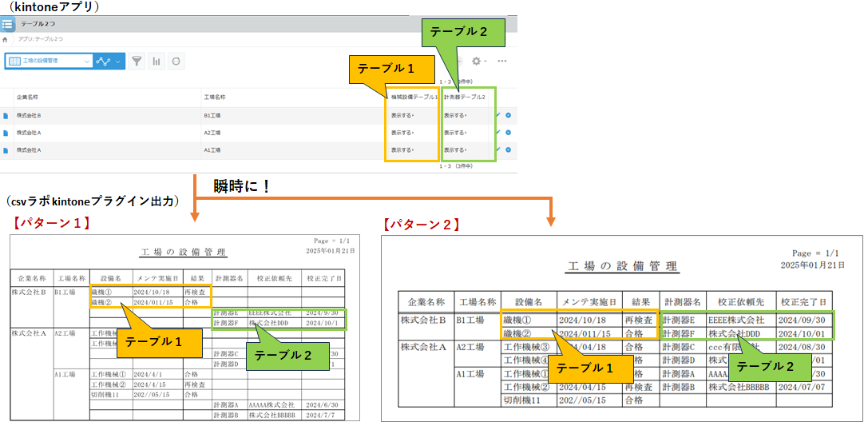Click 校正依頼先 header in Pattern 1

(275, 277)
